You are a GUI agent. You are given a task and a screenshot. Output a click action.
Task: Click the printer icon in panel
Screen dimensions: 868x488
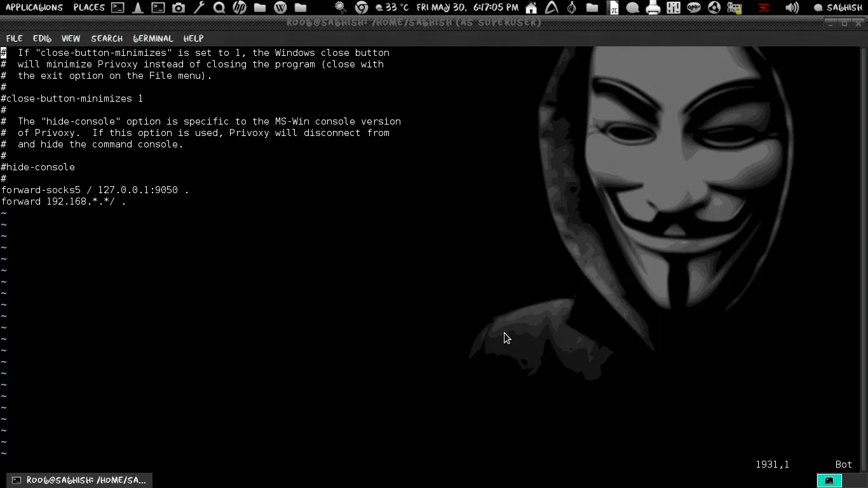tap(653, 8)
